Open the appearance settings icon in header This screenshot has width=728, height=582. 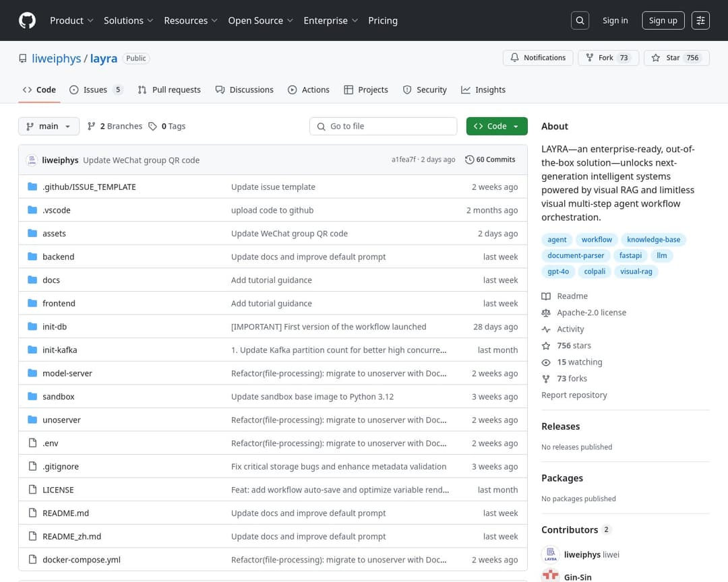pos(700,20)
